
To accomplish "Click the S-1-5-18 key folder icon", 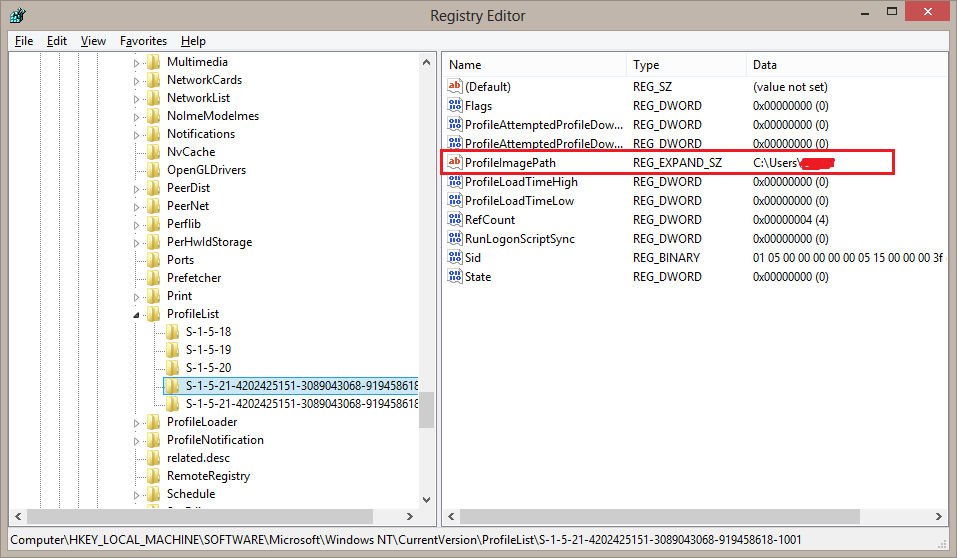I will [x=172, y=332].
